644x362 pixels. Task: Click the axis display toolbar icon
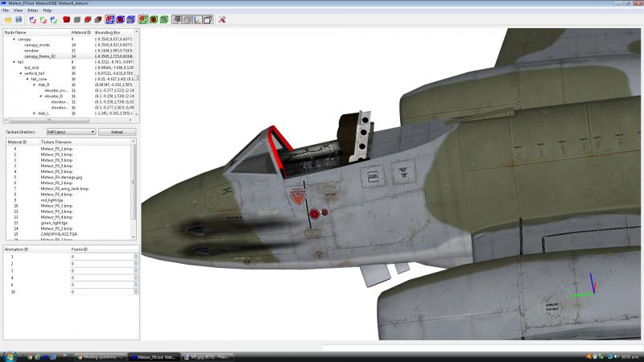(x=197, y=19)
